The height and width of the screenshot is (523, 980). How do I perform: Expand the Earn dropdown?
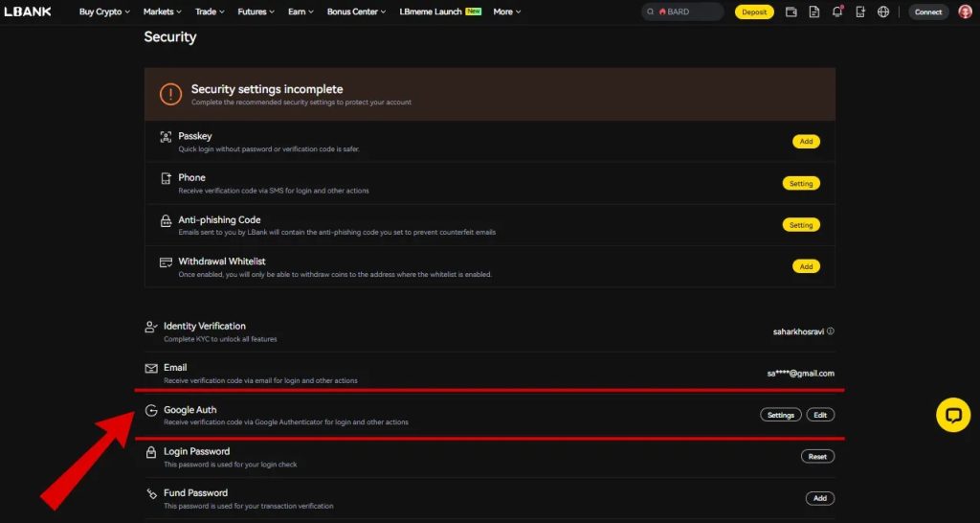coord(301,11)
